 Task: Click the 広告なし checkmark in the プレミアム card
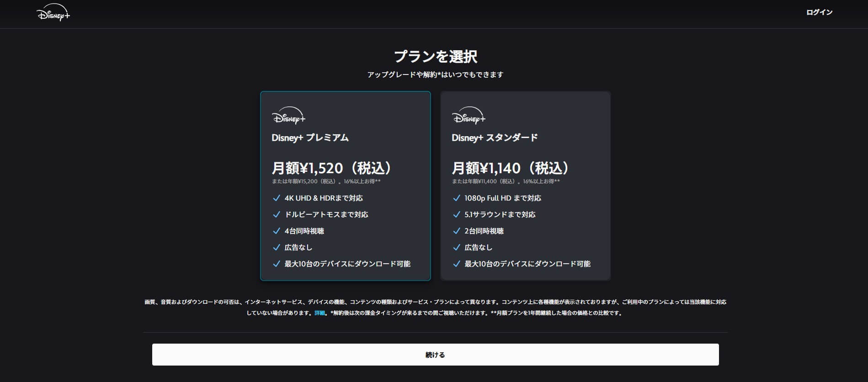point(276,247)
